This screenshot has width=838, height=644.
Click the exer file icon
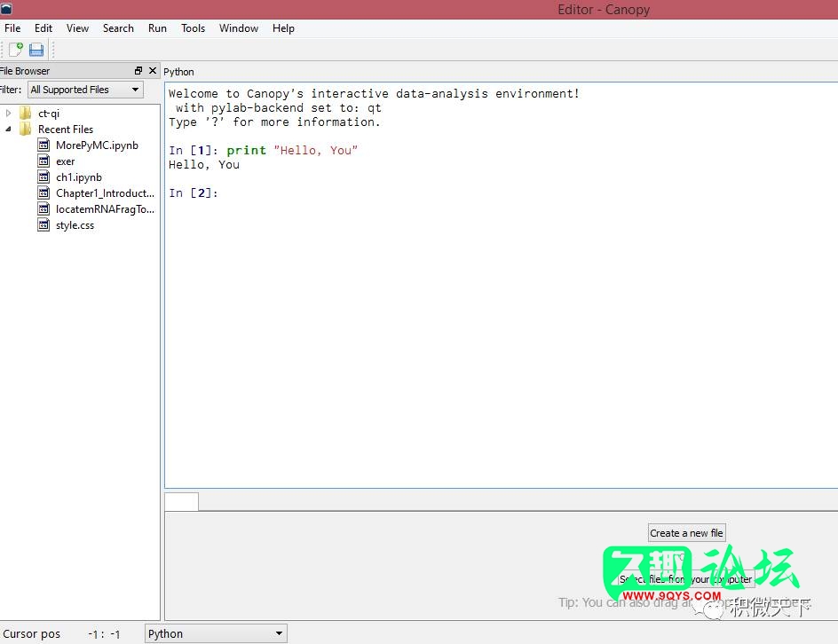(x=43, y=161)
